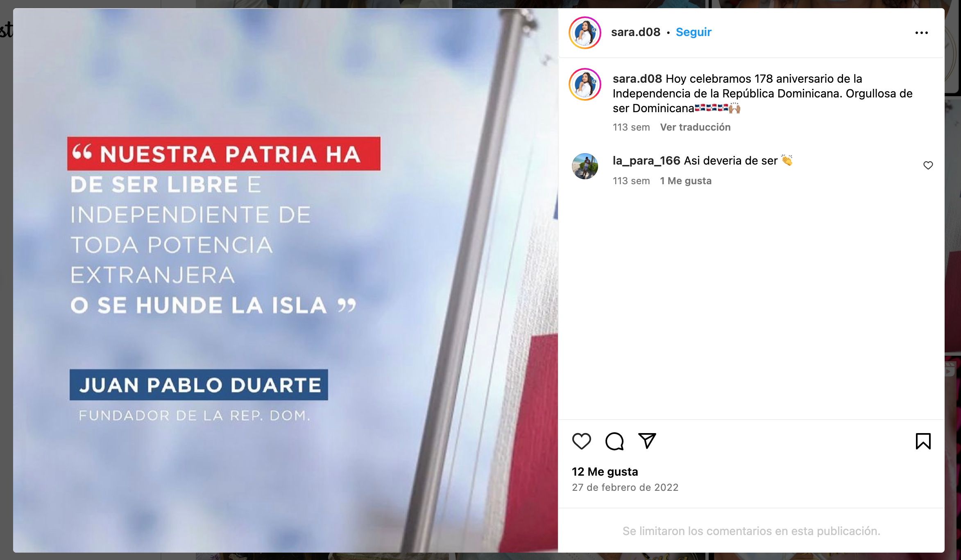Open la_para_166 username link

[x=646, y=161]
